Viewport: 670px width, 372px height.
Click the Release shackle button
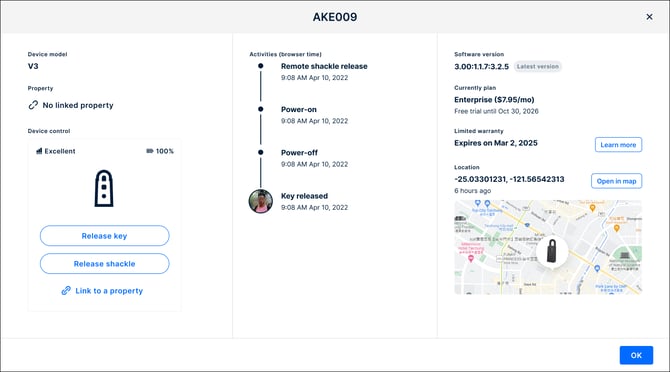[105, 264]
